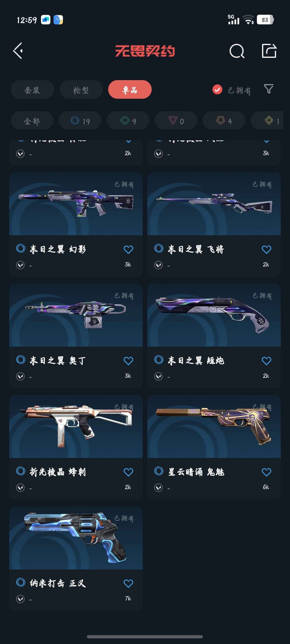Favorite 末日之翼 飞将 with its heart
The height and width of the screenshot is (644, 290).
[266, 250]
